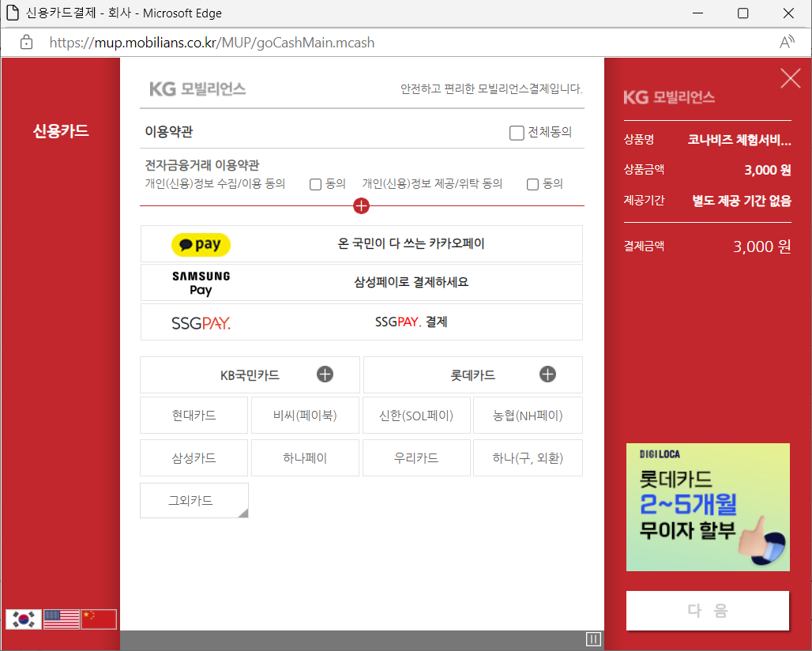The height and width of the screenshot is (651, 812).
Task: Choose 우리카드
Action: pos(416,457)
